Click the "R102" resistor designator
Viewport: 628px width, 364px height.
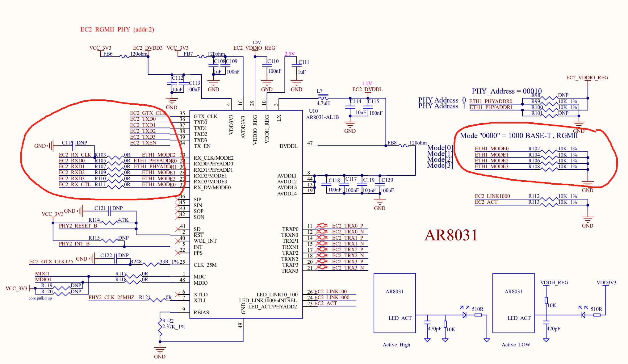click(x=534, y=149)
